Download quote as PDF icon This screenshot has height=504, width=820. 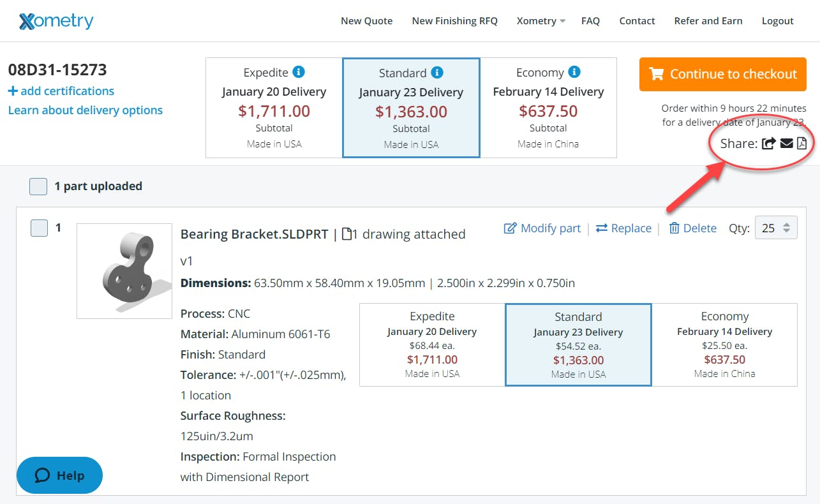(801, 144)
